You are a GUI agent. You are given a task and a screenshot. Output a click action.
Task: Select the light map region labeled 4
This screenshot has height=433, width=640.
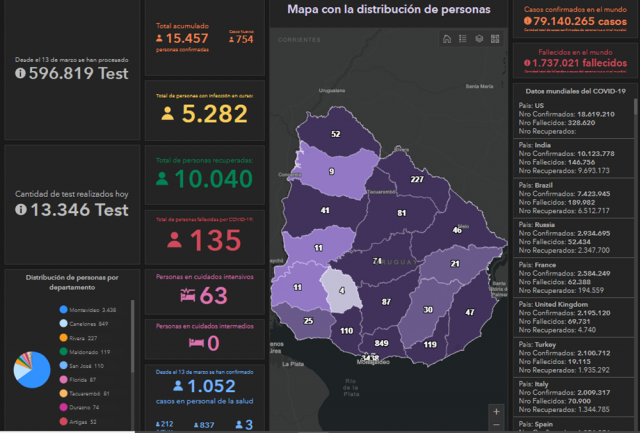341,291
